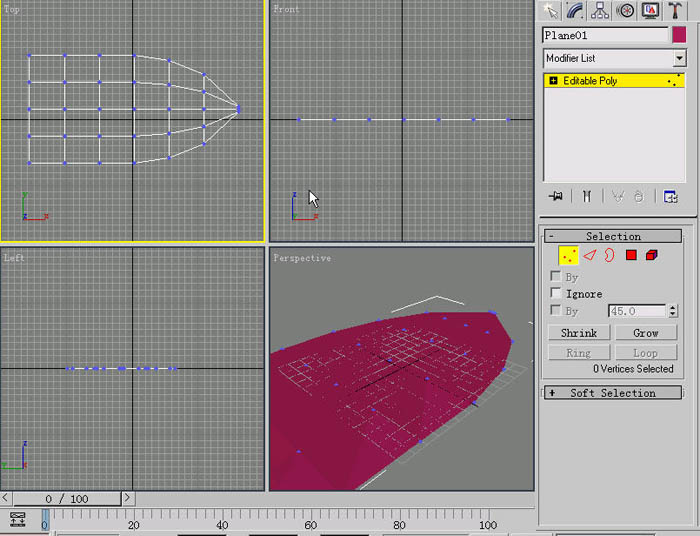Click the 45.0 angle value field
Image resolution: width=700 pixels, height=536 pixels.
tap(638, 311)
